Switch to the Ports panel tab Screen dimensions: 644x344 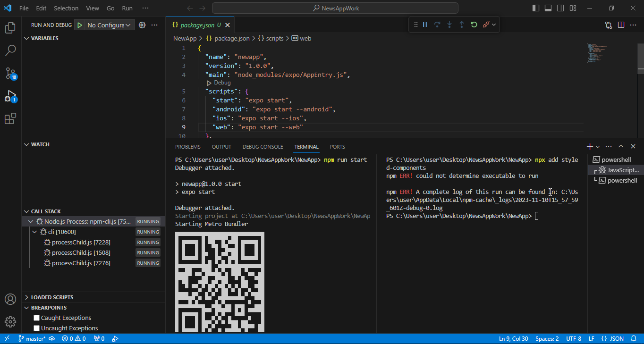click(338, 147)
